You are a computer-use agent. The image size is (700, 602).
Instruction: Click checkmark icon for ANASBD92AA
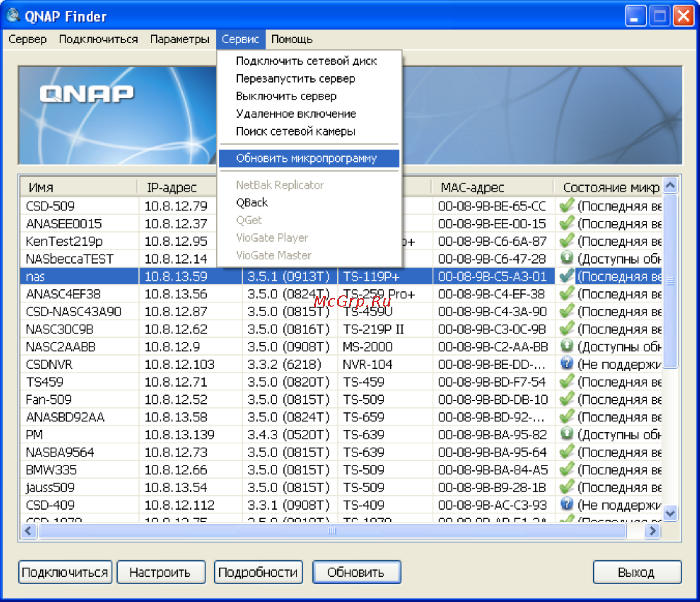[567, 416]
